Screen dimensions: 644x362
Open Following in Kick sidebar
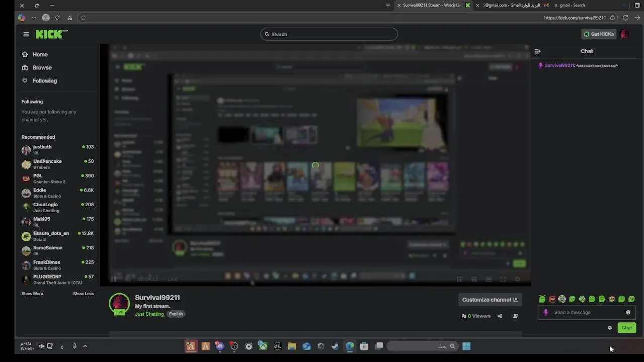44,80
